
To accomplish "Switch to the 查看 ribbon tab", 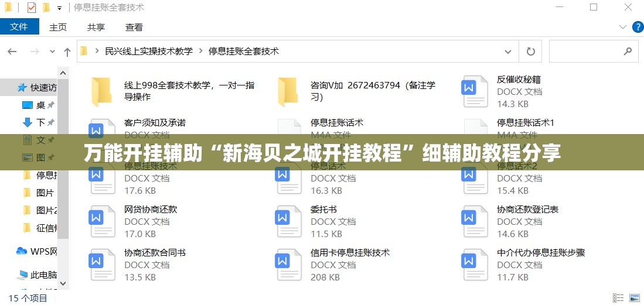I will (x=134, y=27).
